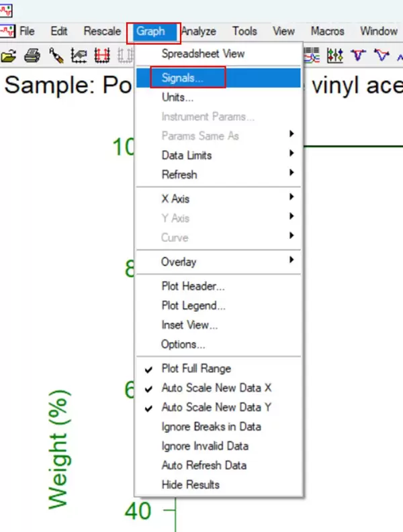The height and width of the screenshot is (532, 403).
Task: Toggle Plot Full Range option
Action: coord(196,368)
